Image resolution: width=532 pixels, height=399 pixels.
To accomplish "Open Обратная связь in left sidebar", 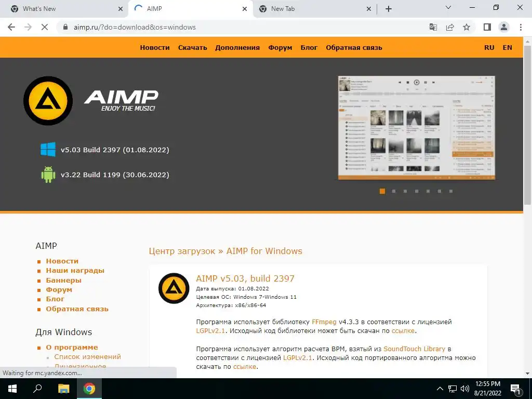I will pyautogui.click(x=77, y=309).
